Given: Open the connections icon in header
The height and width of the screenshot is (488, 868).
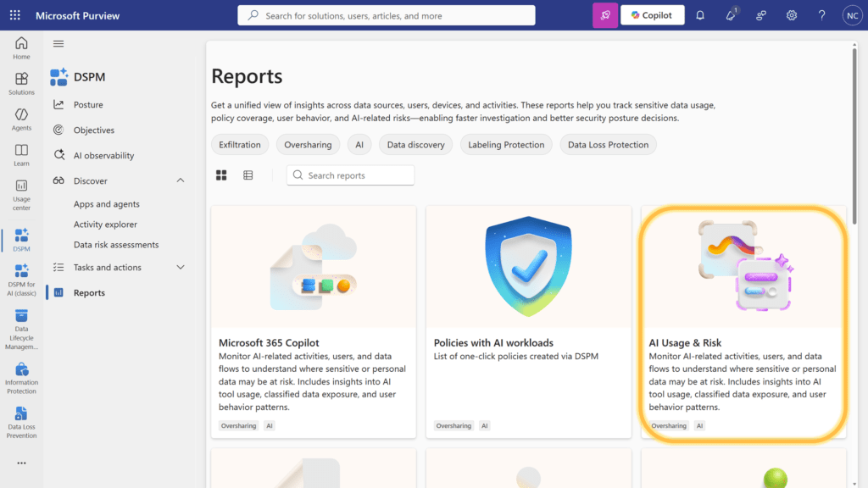Looking at the screenshot, I should tap(761, 15).
